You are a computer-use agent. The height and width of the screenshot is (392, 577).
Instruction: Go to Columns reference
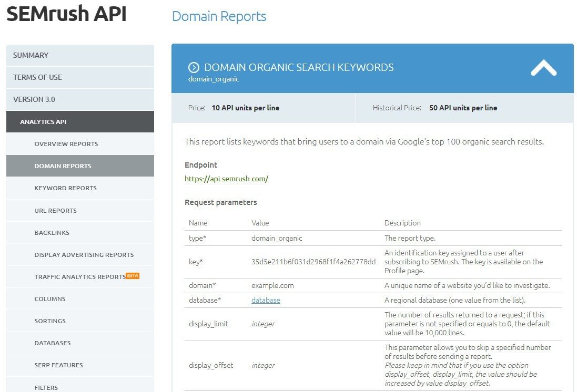pos(80,298)
